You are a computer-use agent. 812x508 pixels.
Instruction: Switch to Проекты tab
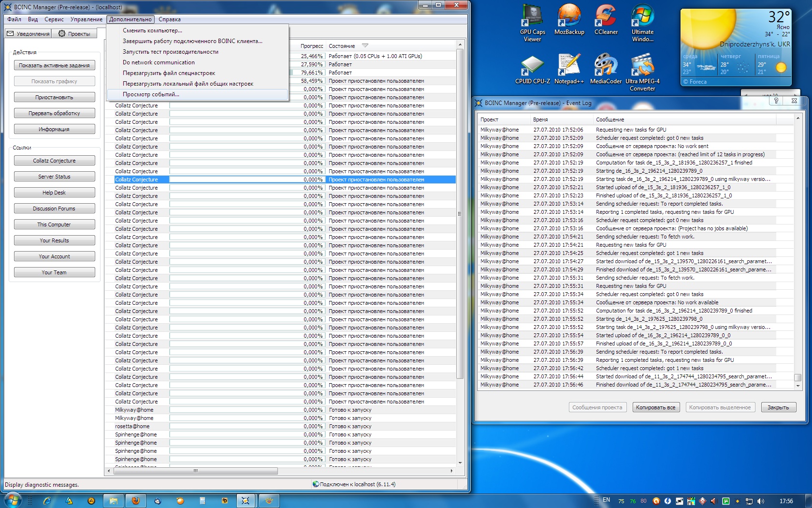coord(74,33)
